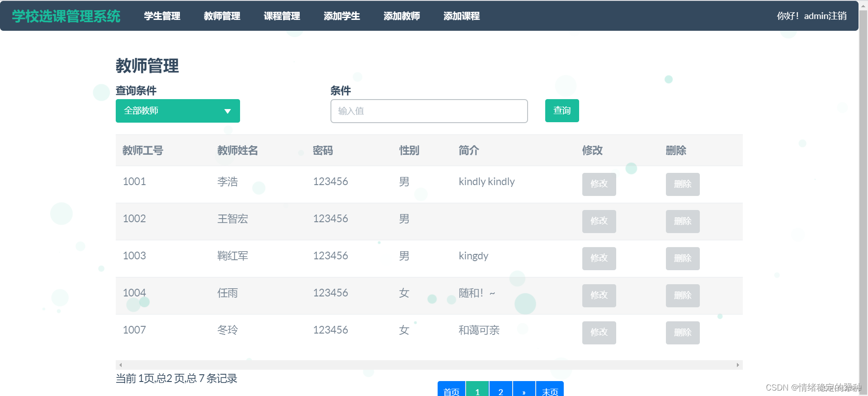Click teacher ID cell 1003
Image resolution: width=868 pixels, height=396 pixels.
point(134,256)
